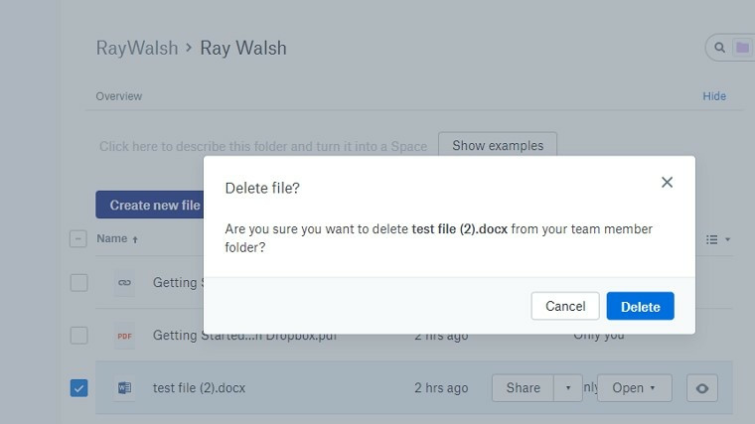Uncheck the test file (2).docx checkbox
Viewport: 755px width, 424px height.
pyautogui.click(x=79, y=388)
